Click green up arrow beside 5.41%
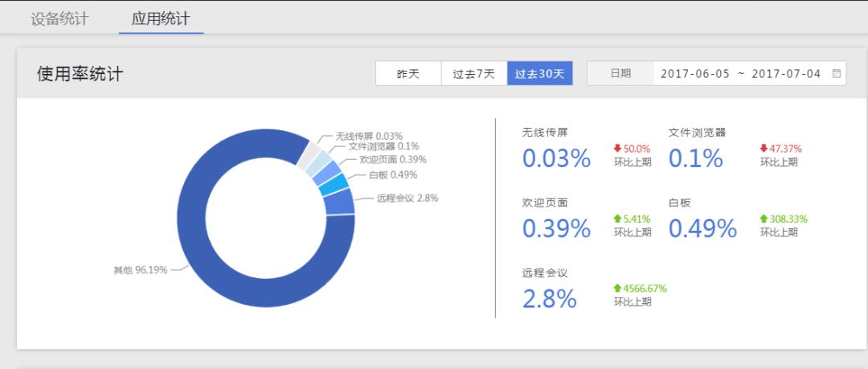This screenshot has width=868, height=369. click(x=617, y=219)
